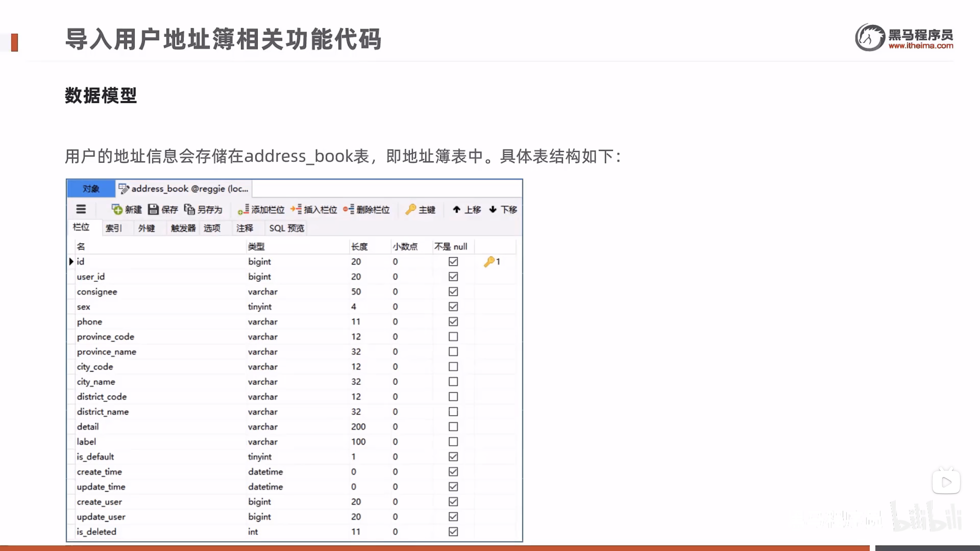
Task: Click Insert Field (插入栏位) icon
Action: coord(296,209)
